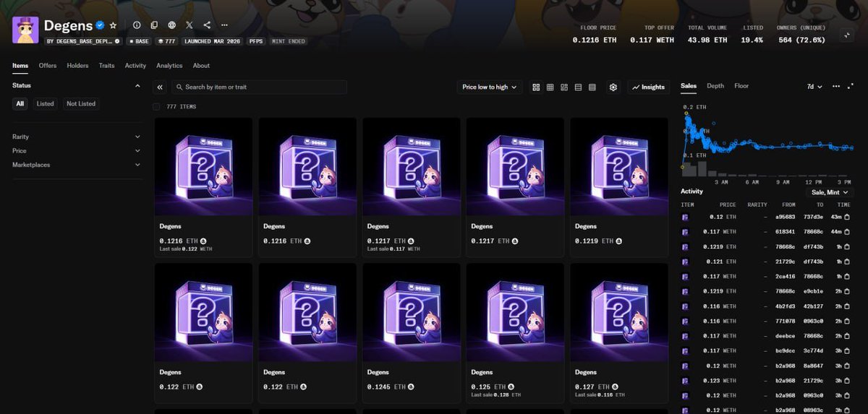Screen dimensions: 868x414
Task: Expand the Rarity filter section
Action: 76,137
